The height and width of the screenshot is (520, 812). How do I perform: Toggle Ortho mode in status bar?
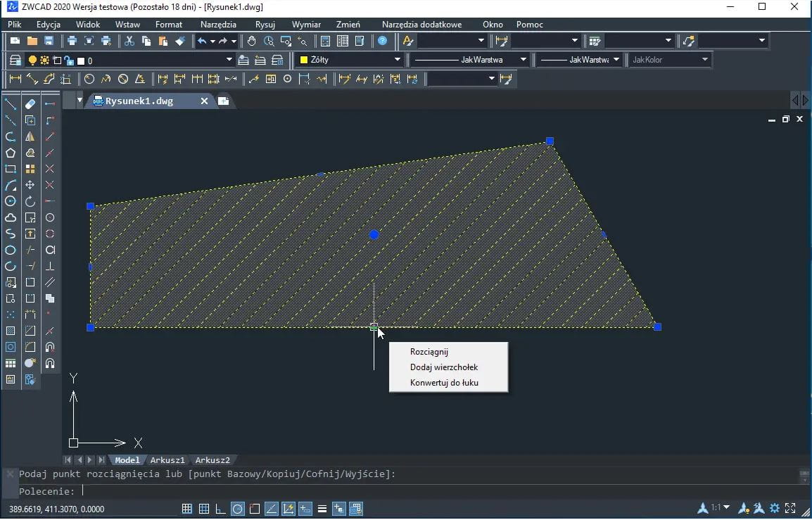(x=220, y=509)
